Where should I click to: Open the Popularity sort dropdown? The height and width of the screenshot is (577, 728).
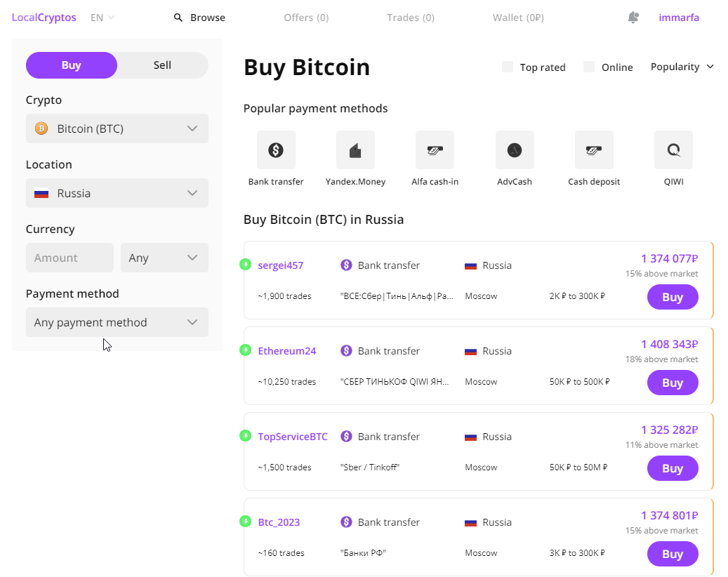click(x=682, y=67)
